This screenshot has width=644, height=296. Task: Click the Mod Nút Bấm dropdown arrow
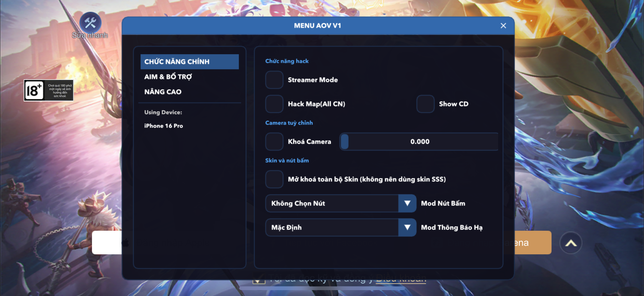tap(407, 203)
